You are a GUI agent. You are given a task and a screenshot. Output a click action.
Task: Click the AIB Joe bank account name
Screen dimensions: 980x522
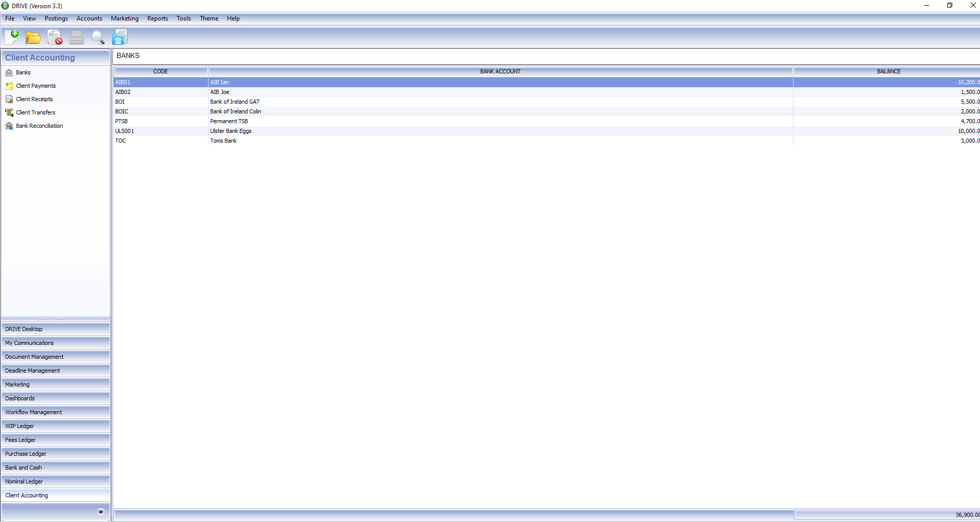(x=219, y=92)
